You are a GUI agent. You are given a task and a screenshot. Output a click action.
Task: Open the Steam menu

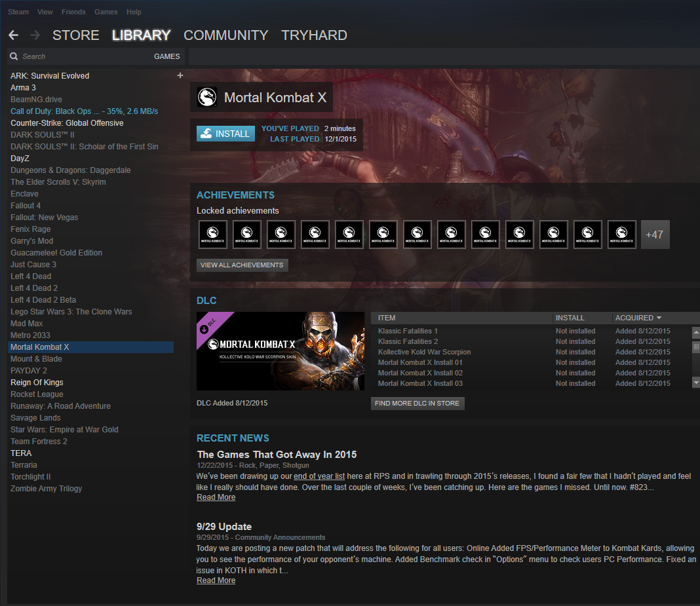tap(18, 12)
